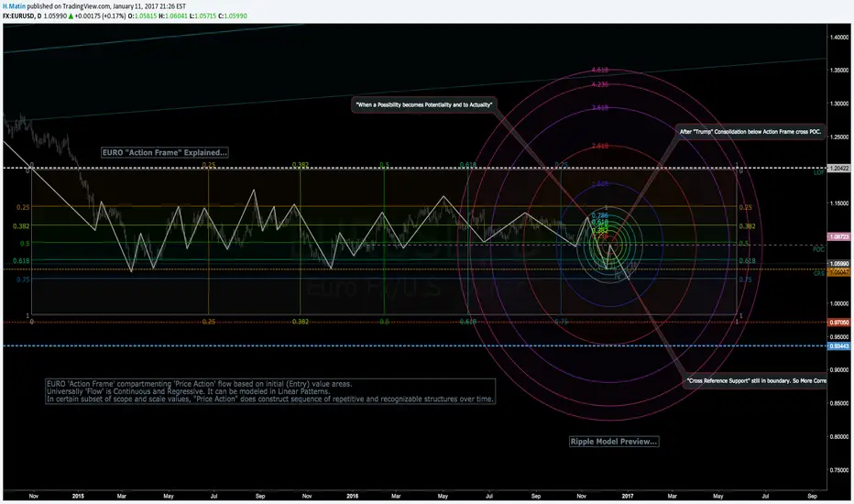The height and width of the screenshot is (504, 854).
Task: Click the 3.618 Fibonacci circle label
Action: pyautogui.click(x=599, y=108)
